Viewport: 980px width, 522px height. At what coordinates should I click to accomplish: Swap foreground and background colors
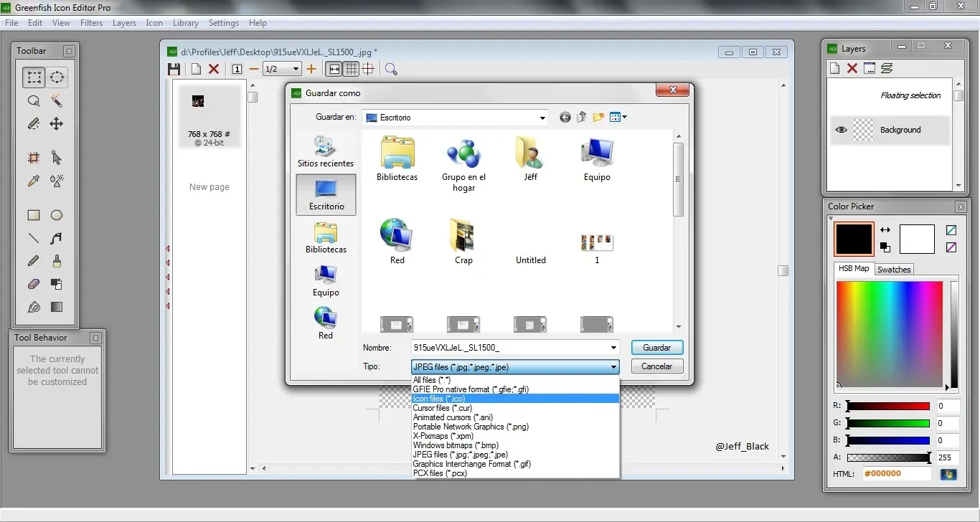885,230
